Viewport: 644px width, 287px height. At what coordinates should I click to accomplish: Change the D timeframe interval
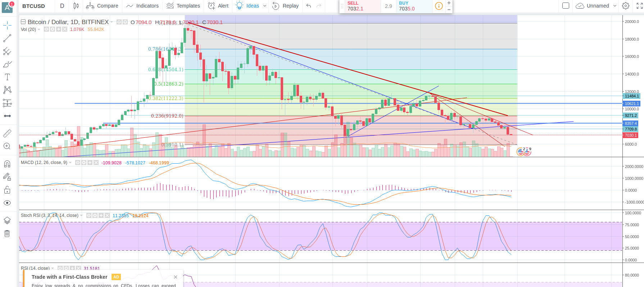click(x=62, y=6)
